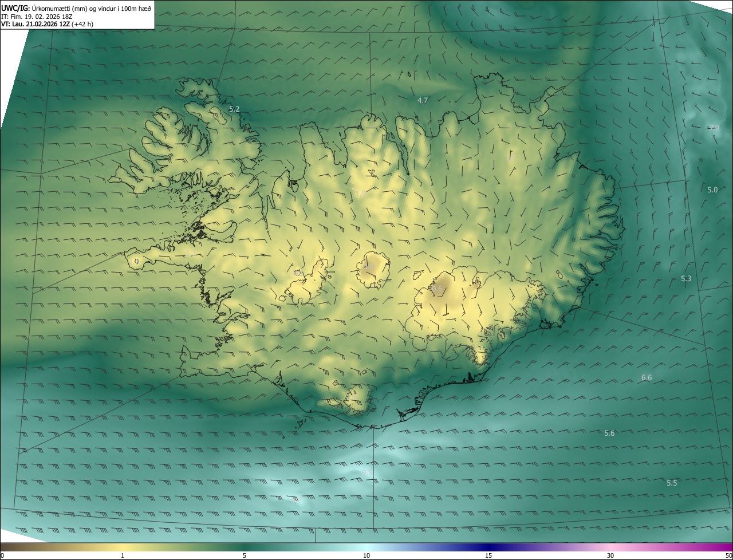Screen dimensions: 733x560
Task: Click the color scale tick label "15"
Action: click(488, 555)
